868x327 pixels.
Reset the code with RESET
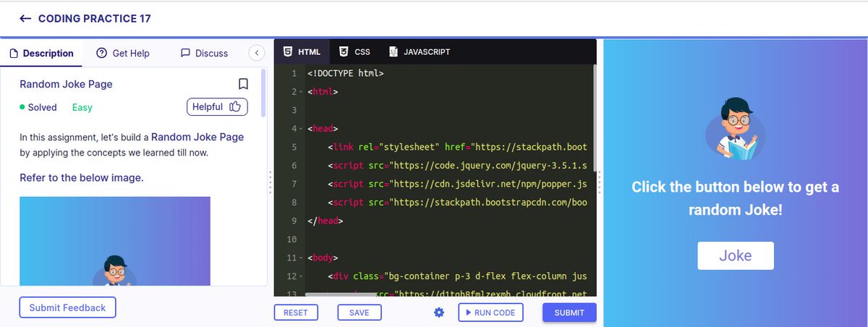(295, 313)
